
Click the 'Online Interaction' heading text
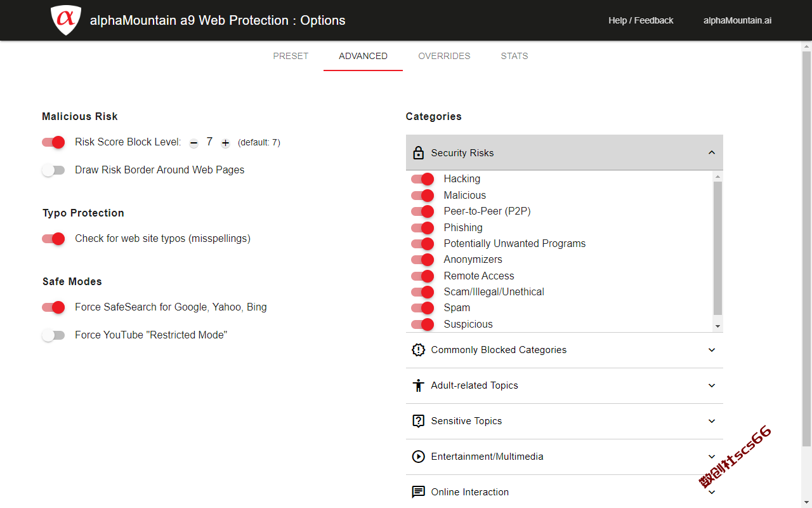tap(470, 492)
